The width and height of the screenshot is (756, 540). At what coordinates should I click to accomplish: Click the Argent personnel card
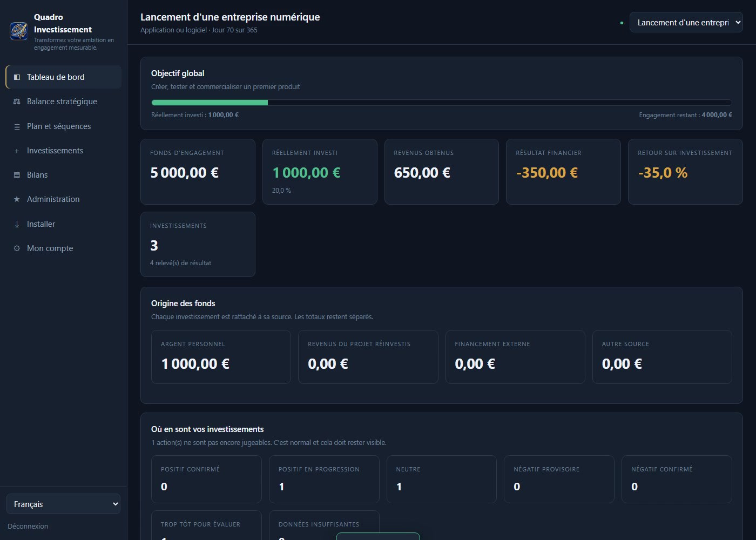[221, 357]
